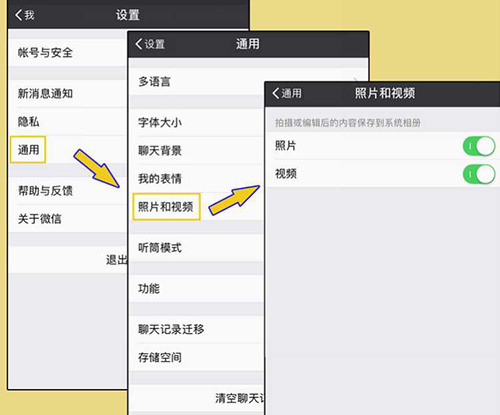Go back via the 设置 back chevron

pyautogui.click(x=150, y=44)
